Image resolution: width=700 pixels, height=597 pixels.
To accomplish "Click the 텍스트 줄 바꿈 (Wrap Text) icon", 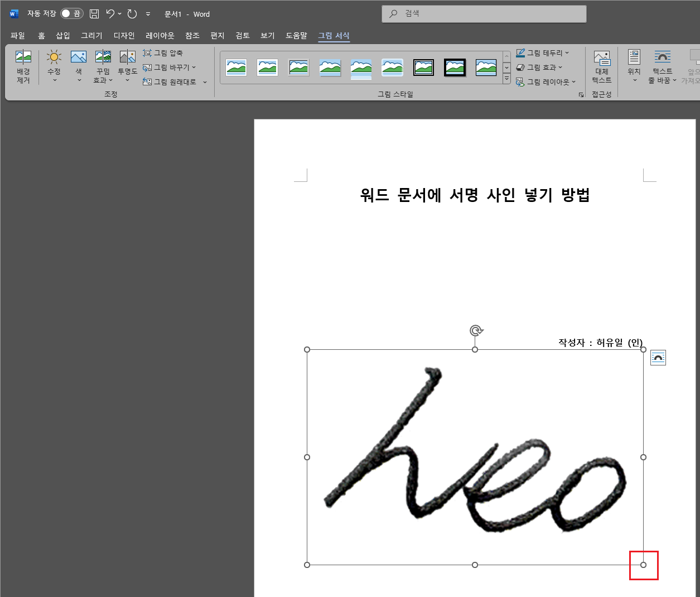I will [x=663, y=66].
